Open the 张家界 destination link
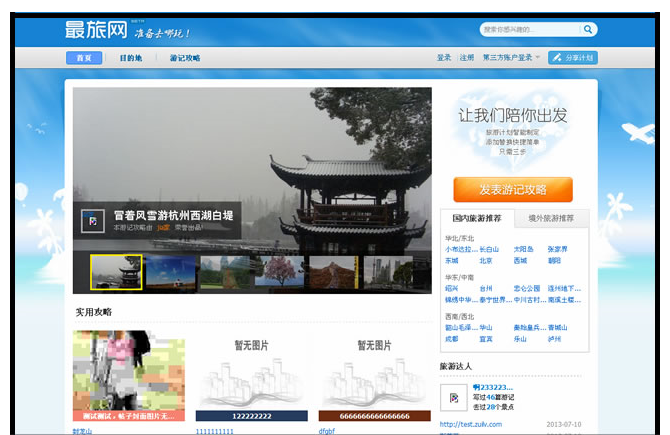This screenshot has width=670, height=435. pyautogui.click(x=557, y=249)
